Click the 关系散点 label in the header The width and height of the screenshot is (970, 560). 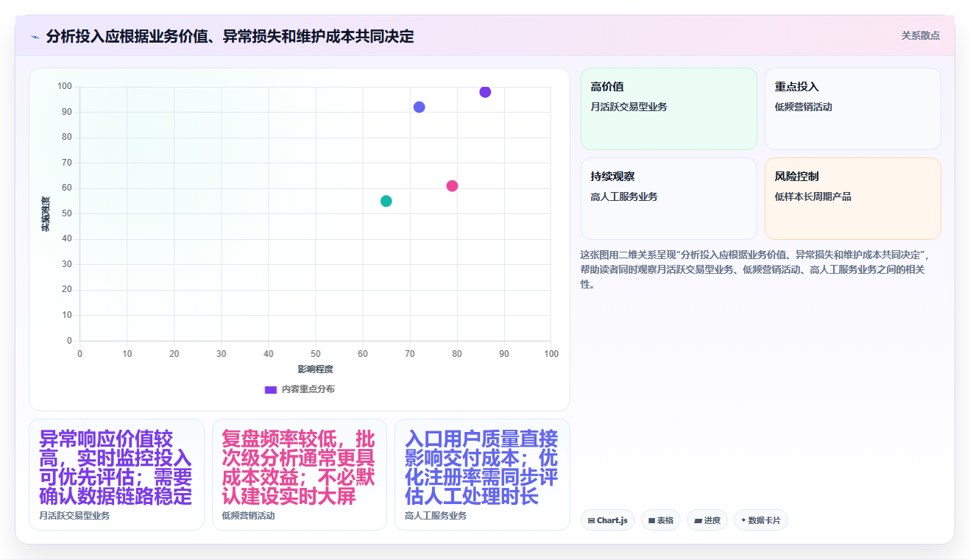tap(920, 35)
